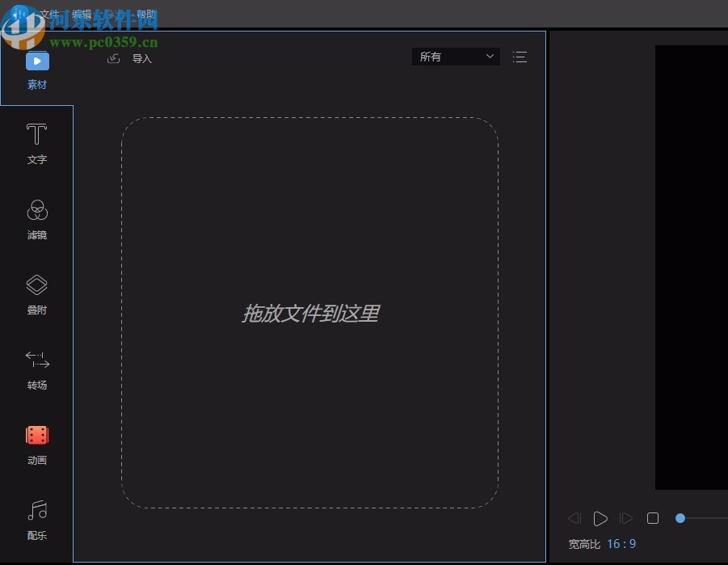Image resolution: width=728 pixels, height=565 pixels.
Task: Toggle the list view icon near the filter dropdown
Action: click(520, 57)
